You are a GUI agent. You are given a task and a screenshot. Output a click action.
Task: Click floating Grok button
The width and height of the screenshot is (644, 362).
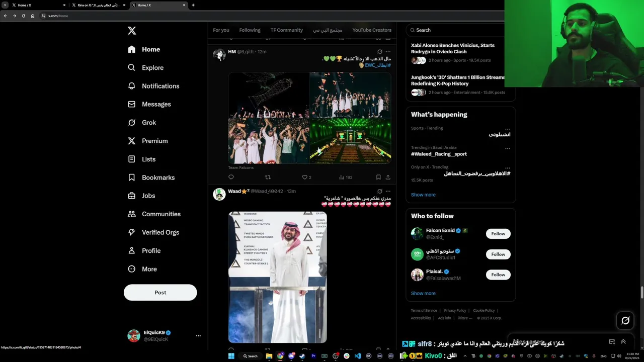pos(625,320)
